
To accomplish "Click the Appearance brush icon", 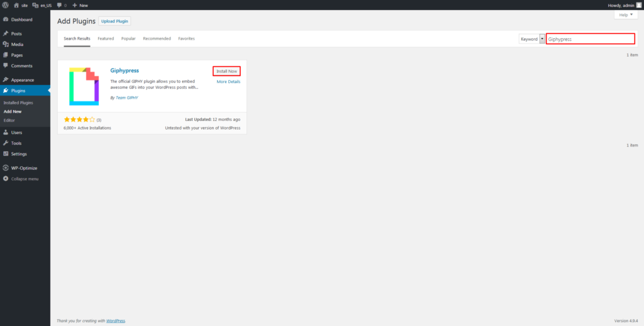I will [x=5, y=80].
